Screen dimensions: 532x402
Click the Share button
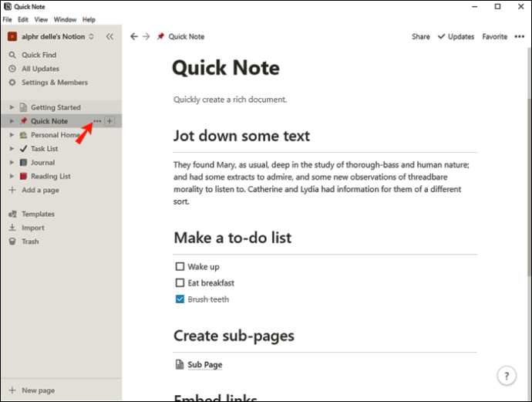[x=421, y=36]
